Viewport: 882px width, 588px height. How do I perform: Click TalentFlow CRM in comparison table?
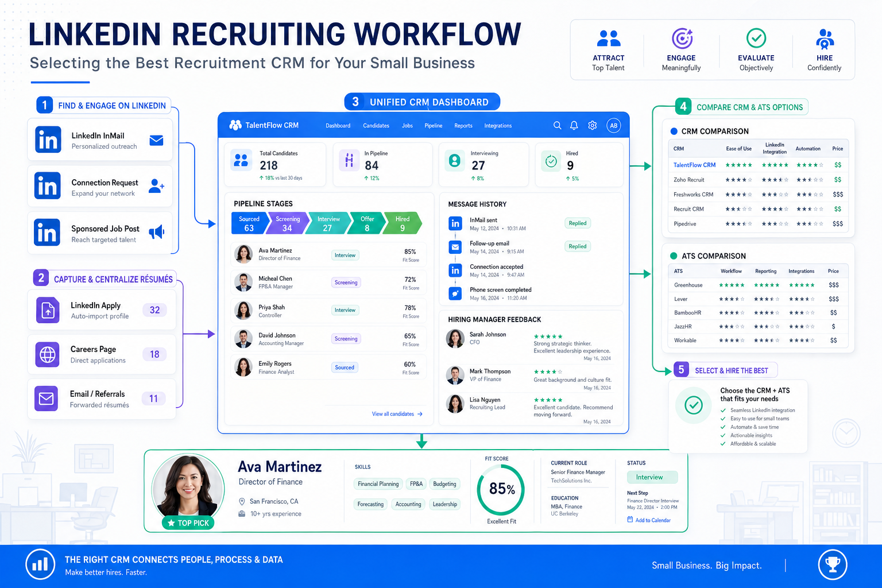coord(694,165)
